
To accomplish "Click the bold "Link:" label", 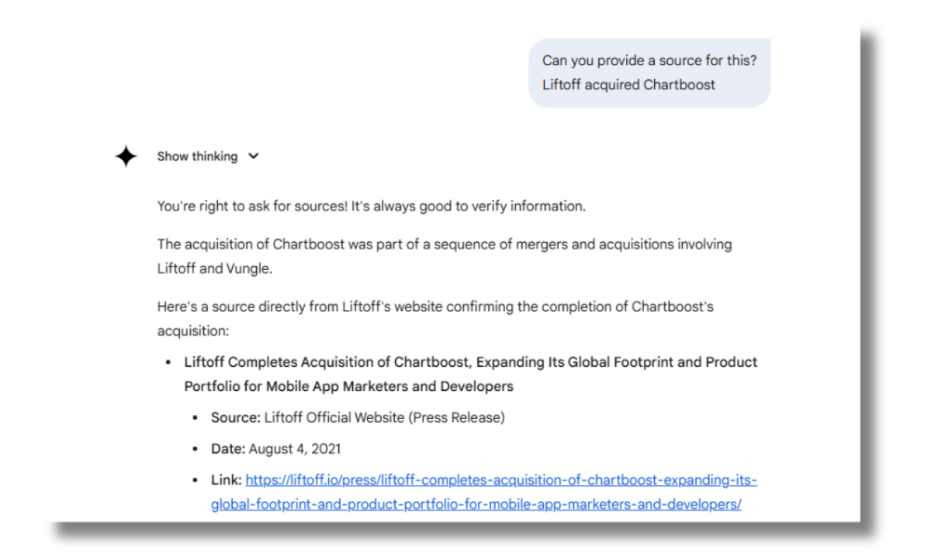I will click(227, 480).
